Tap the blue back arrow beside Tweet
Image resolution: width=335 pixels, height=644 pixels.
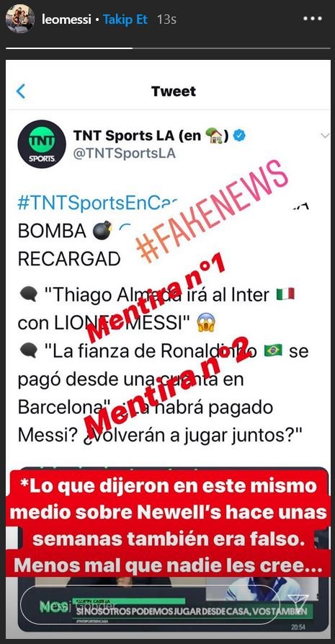(x=21, y=91)
